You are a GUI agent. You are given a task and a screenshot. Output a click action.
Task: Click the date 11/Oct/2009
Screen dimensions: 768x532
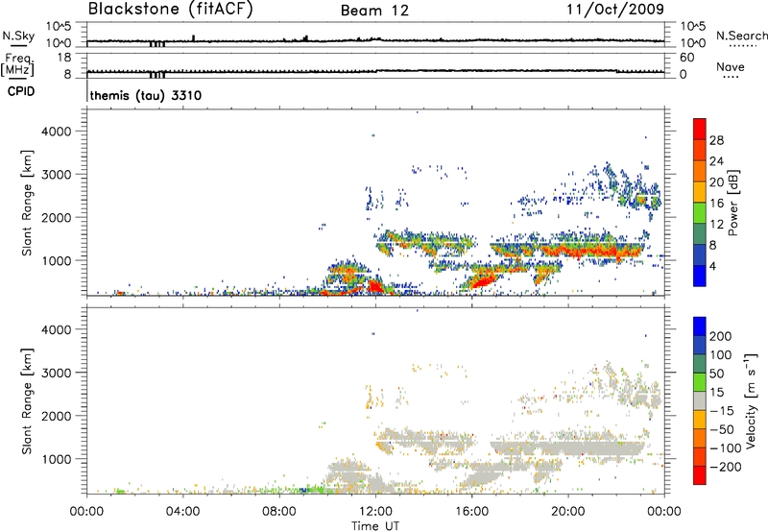pyautogui.click(x=615, y=10)
